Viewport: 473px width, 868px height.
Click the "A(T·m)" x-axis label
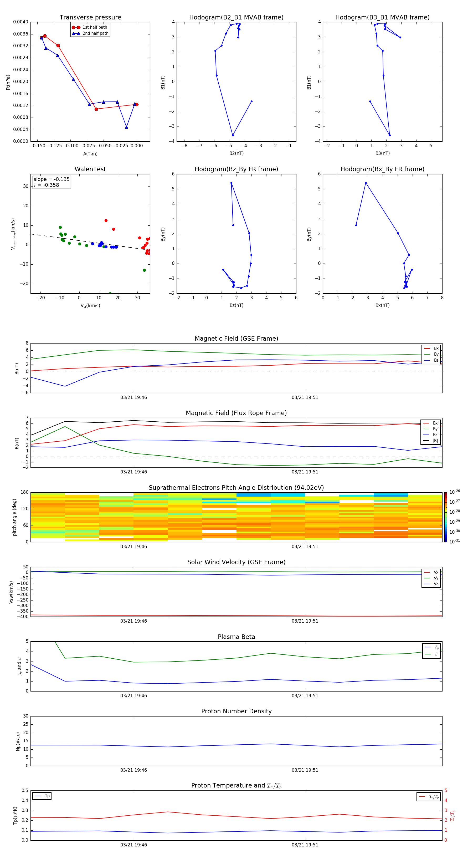90,154
